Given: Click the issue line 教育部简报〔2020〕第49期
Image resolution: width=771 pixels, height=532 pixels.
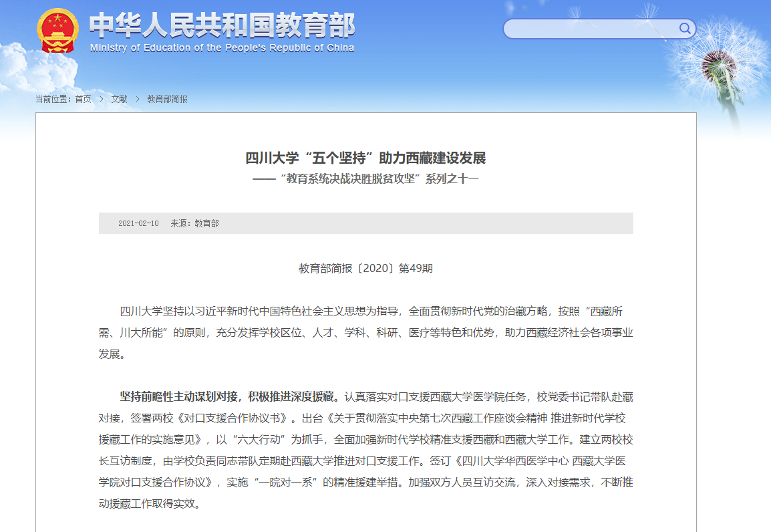Looking at the screenshot, I should (x=365, y=269).
